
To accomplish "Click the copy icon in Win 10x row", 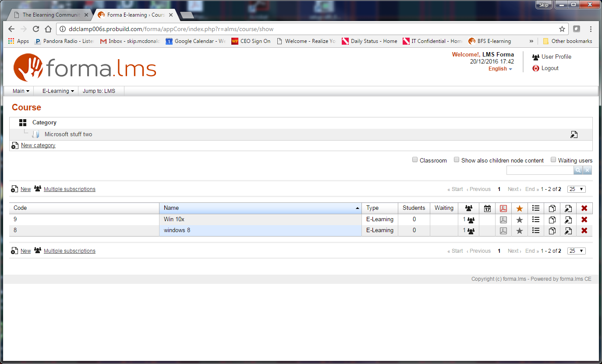I will point(552,220).
